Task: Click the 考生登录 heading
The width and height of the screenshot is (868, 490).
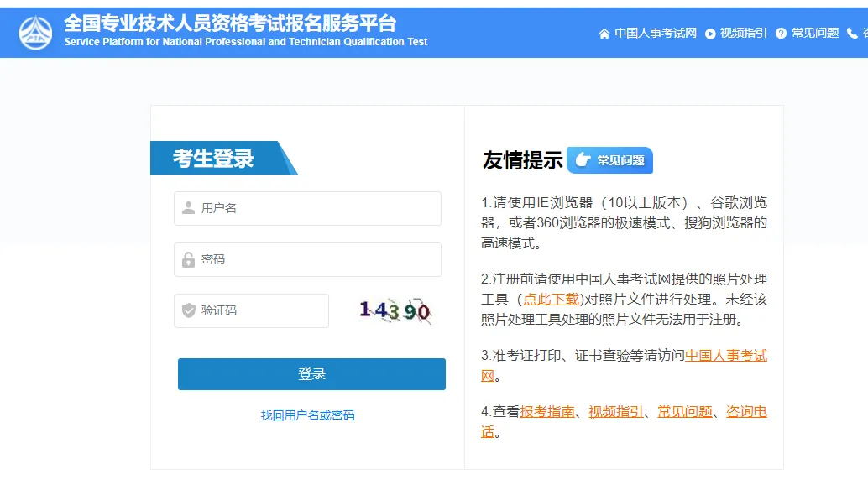Action: click(213, 159)
